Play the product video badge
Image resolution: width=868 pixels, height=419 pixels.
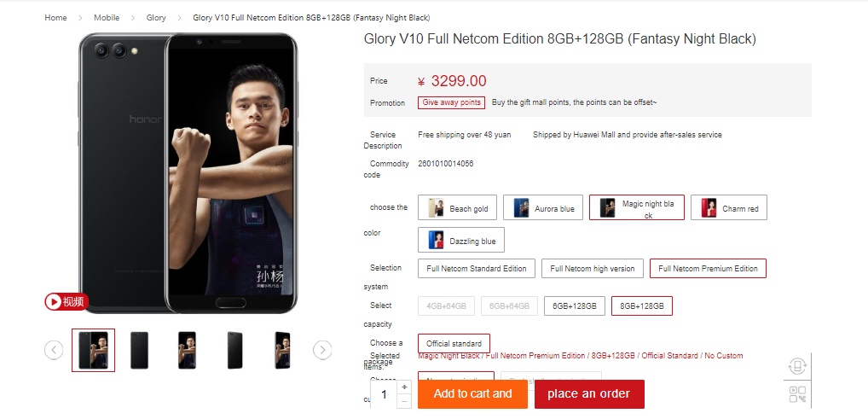click(x=67, y=301)
